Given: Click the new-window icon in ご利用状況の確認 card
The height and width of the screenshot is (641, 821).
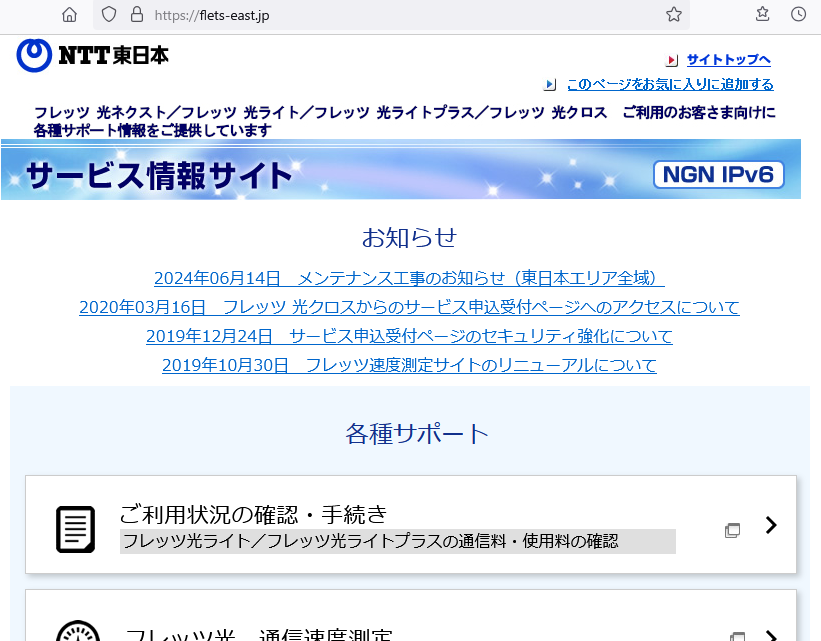Looking at the screenshot, I should [x=732, y=530].
